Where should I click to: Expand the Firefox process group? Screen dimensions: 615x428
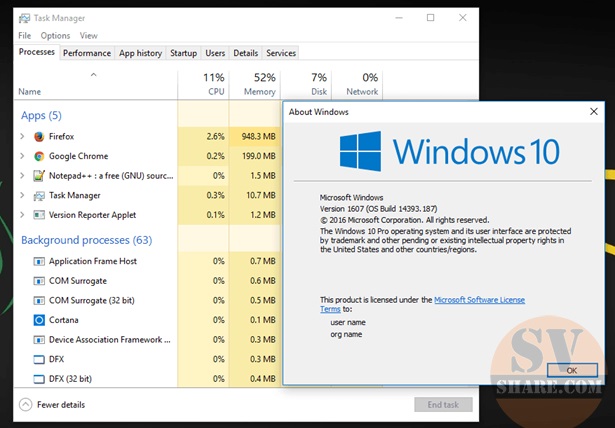click(22, 137)
